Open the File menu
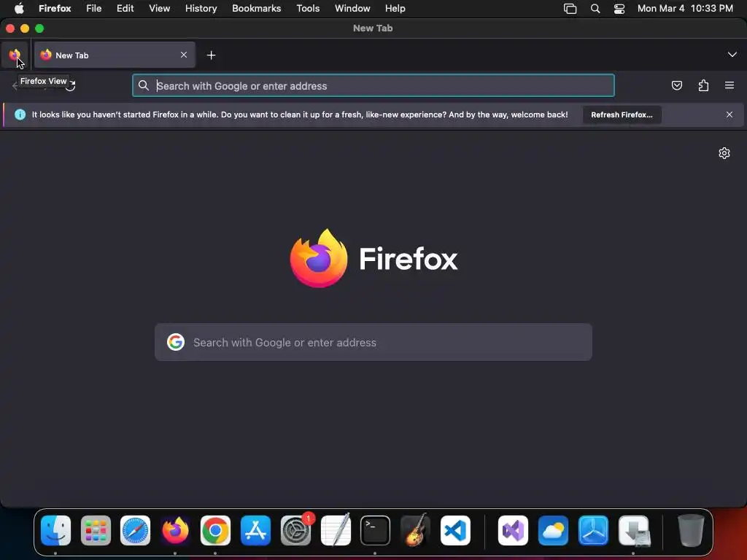Image resolution: width=747 pixels, height=560 pixels. click(94, 8)
